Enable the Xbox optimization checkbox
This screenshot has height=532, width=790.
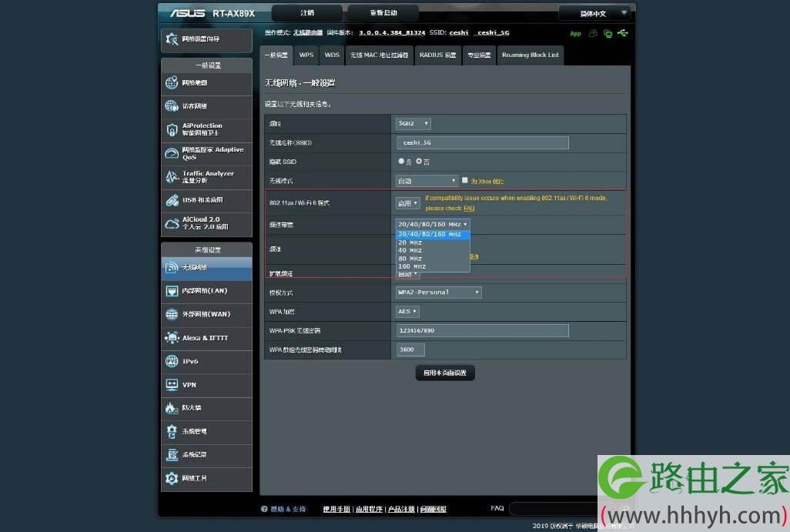(x=464, y=180)
